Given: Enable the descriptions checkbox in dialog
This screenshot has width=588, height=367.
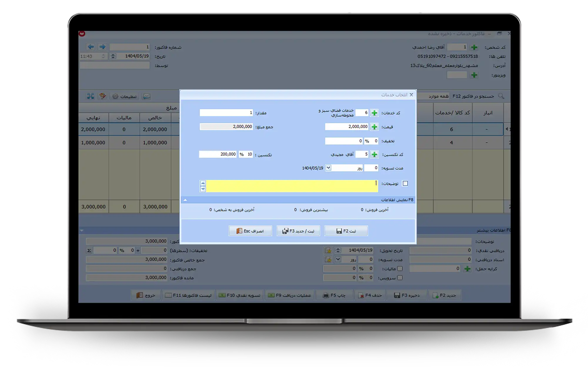Looking at the screenshot, I should pos(405,184).
